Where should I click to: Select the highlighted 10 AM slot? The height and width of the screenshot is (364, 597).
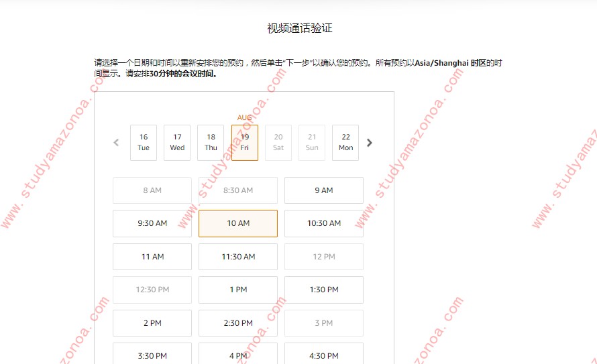click(238, 223)
